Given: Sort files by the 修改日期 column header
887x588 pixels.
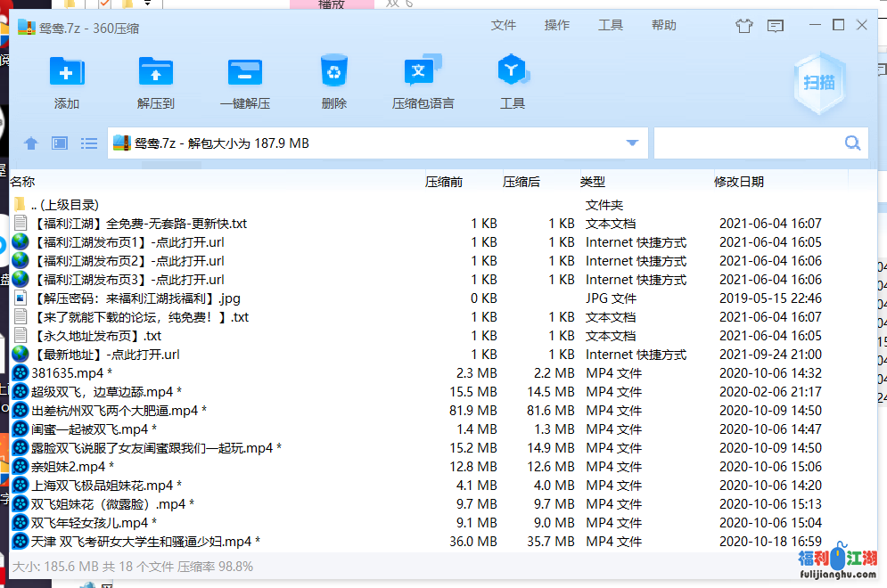Looking at the screenshot, I should click(x=739, y=182).
